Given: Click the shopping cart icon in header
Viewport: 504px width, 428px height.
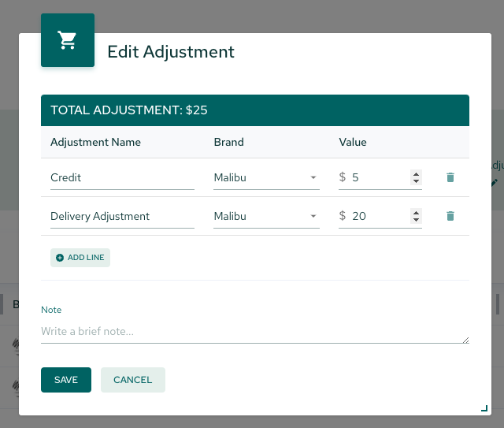Looking at the screenshot, I should click(x=68, y=40).
